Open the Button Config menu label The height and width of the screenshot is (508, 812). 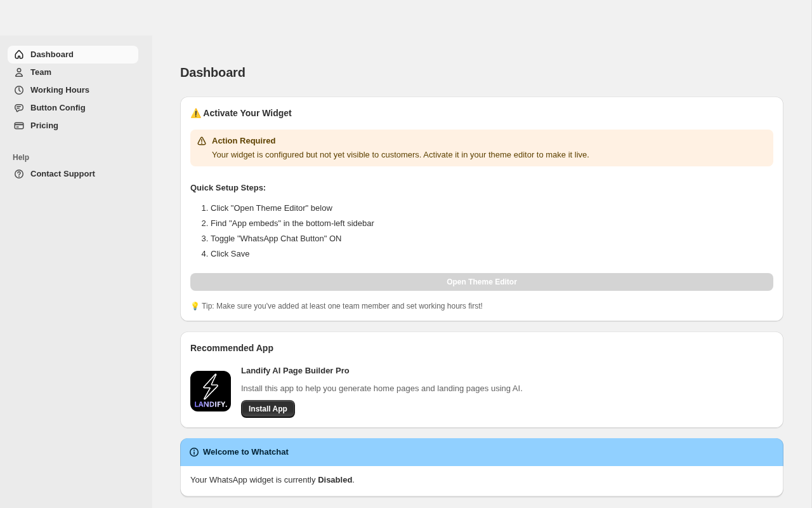(58, 108)
